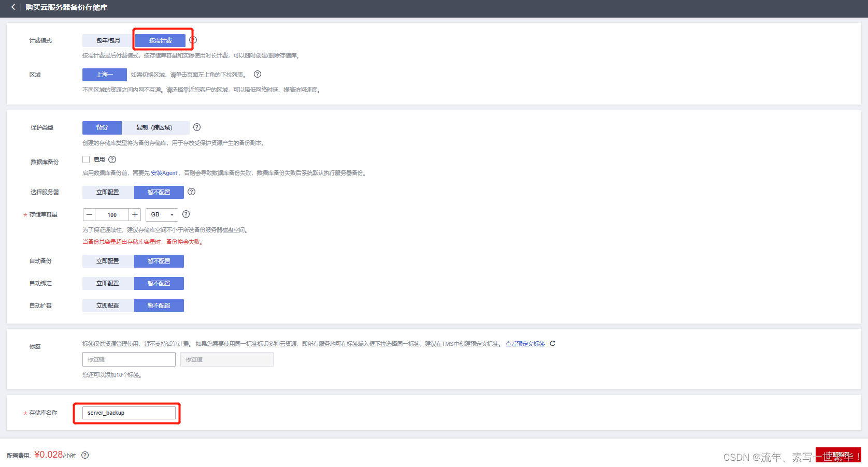
Task: Select 上海一 region
Action: click(105, 75)
